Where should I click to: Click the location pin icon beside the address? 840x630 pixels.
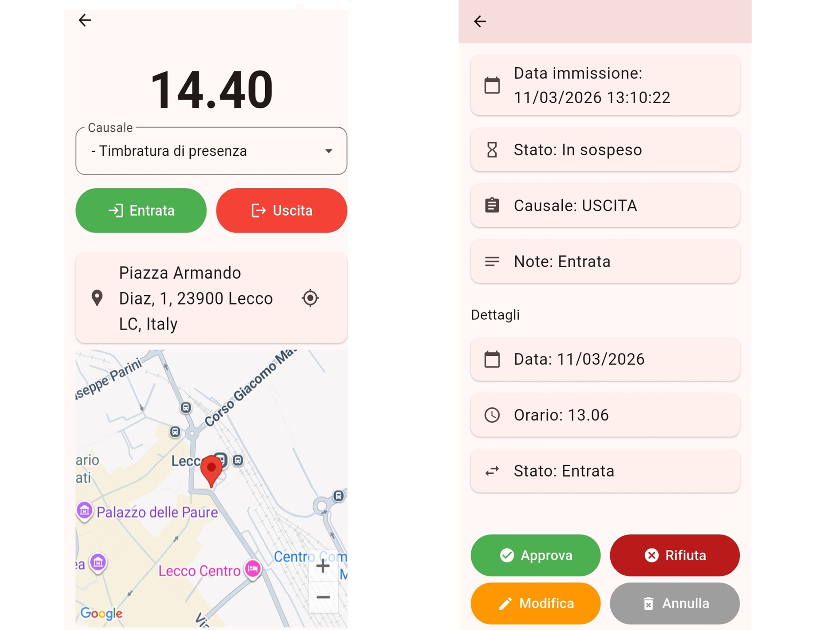click(97, 298)
